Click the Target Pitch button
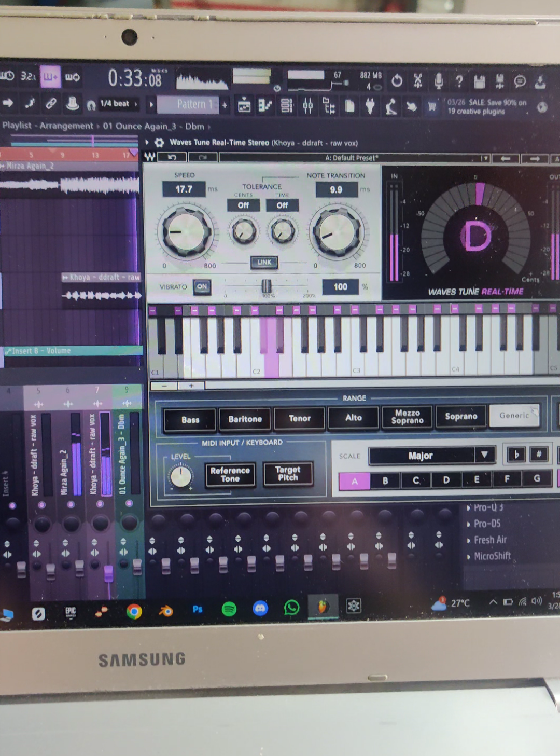 [288, 473]
